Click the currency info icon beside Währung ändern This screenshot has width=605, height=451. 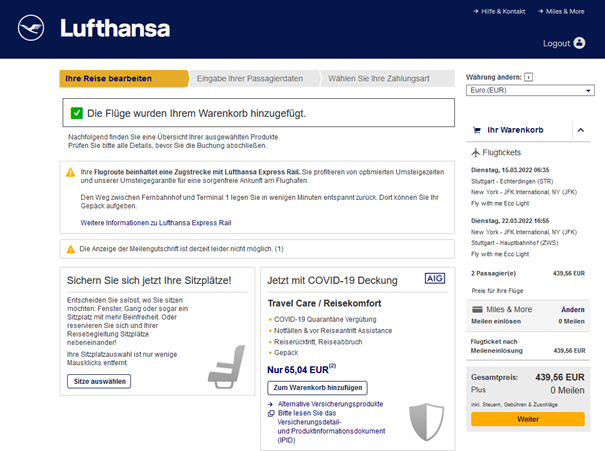coord(529,77)
